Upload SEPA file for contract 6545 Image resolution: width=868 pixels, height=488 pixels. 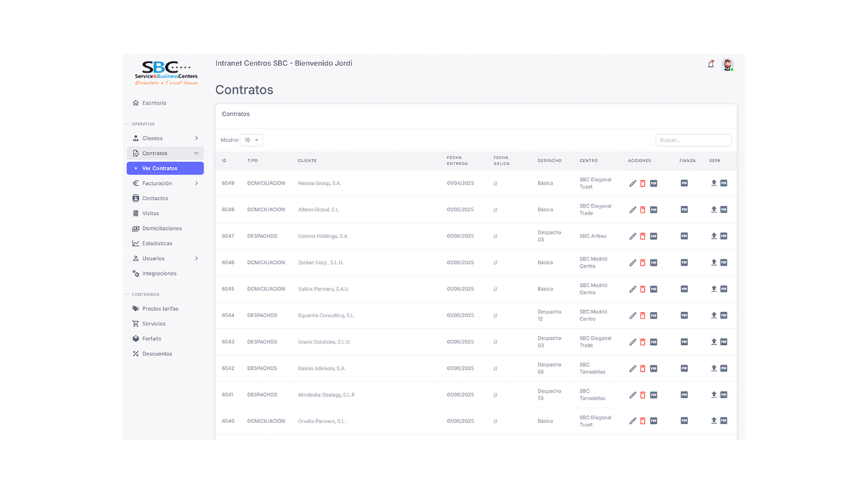(x=714, y=289)
